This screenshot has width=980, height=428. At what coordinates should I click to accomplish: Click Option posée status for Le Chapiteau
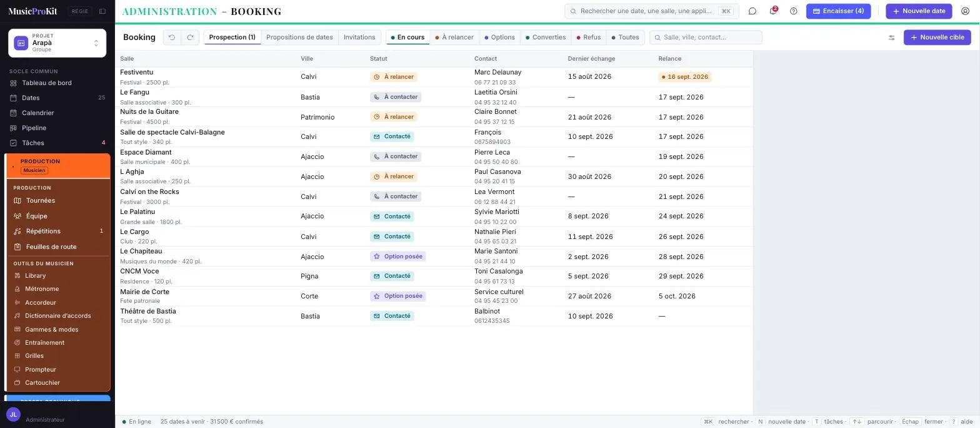pos(397,257)
